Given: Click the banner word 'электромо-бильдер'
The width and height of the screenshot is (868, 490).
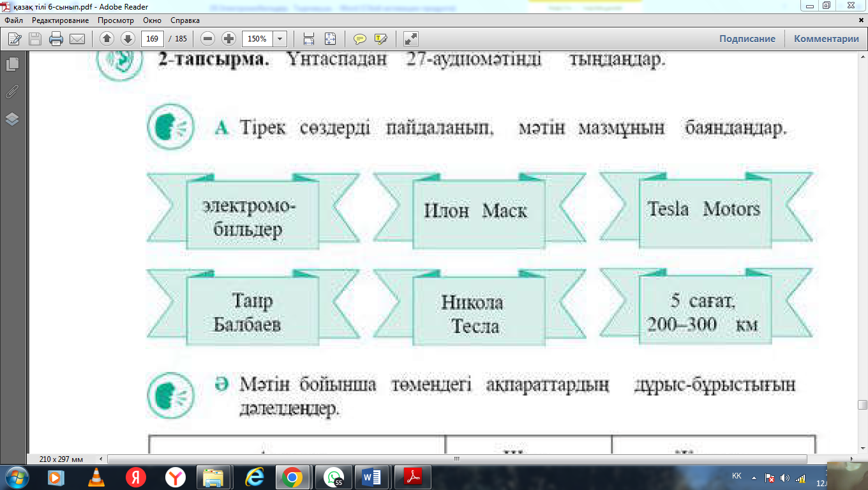Looking at the screenshot, I should point(249,218).
